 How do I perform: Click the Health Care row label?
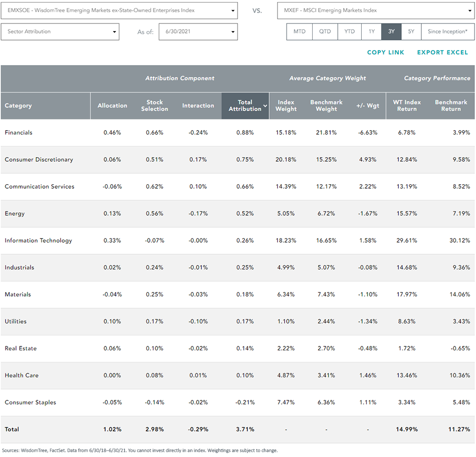pos(22,376)
